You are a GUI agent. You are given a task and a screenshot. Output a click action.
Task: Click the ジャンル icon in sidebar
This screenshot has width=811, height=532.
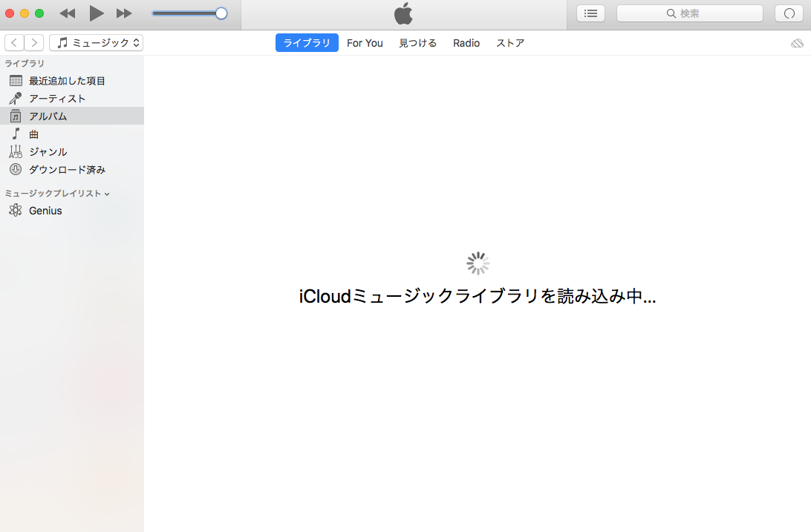click(16, 151)
